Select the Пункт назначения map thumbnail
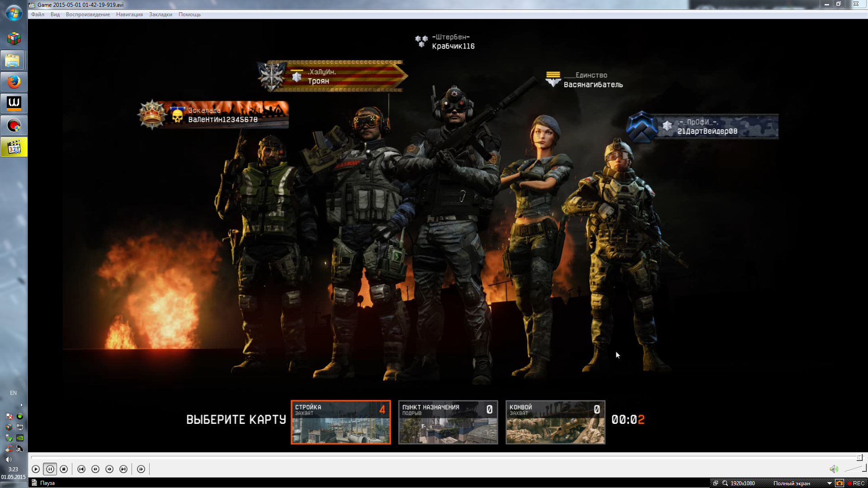The width and height of the screenshot is (868, 488). tap(448, 422)
